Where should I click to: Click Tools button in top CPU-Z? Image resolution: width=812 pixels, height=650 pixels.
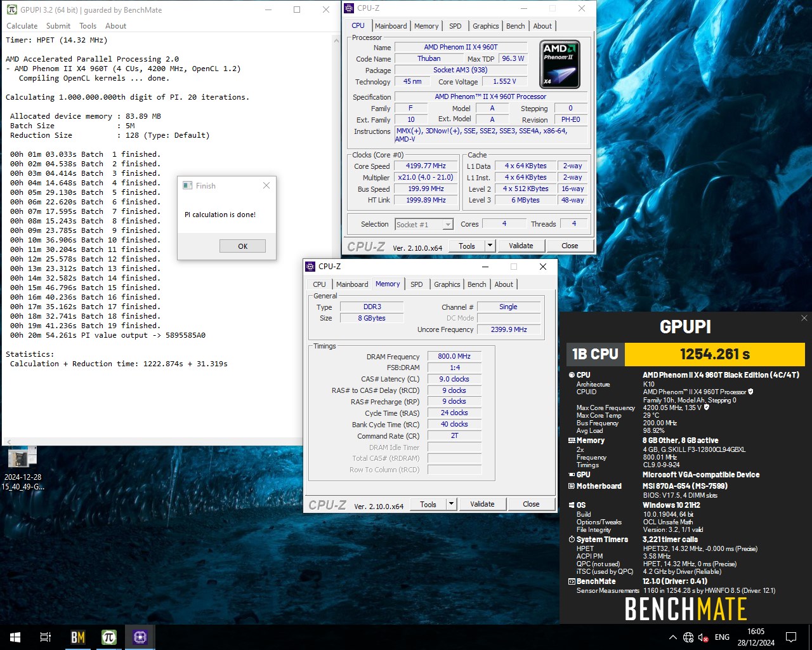pyautogui.click(x=467, y=246)
